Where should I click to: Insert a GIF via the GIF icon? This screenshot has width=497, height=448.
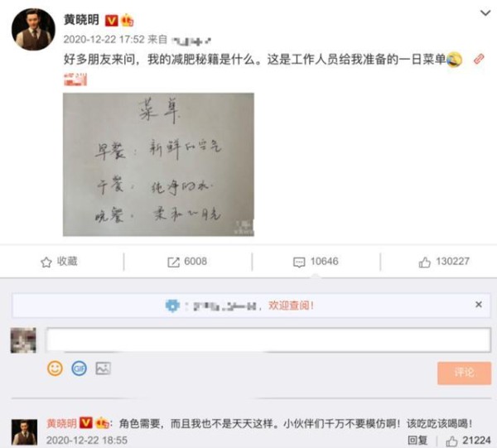pos(79,369)
